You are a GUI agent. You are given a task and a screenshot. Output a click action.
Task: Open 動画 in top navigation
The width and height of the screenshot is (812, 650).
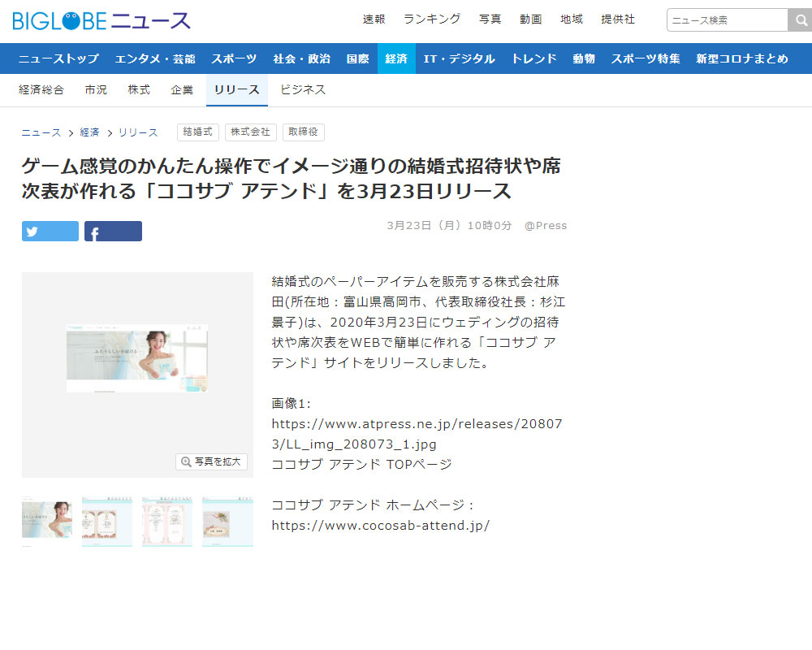click(531, 19)
